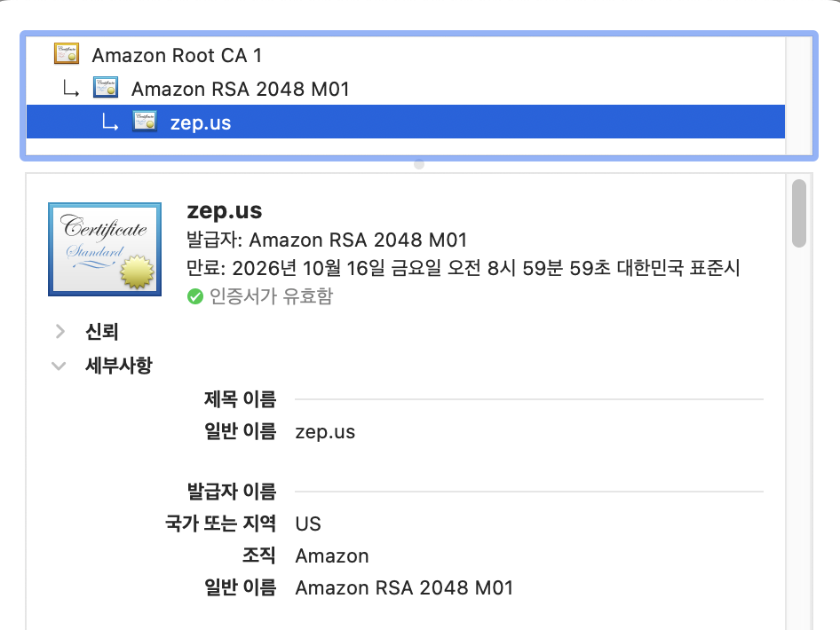
Task: Click the subject common name value zep.us
Action: 325,432
